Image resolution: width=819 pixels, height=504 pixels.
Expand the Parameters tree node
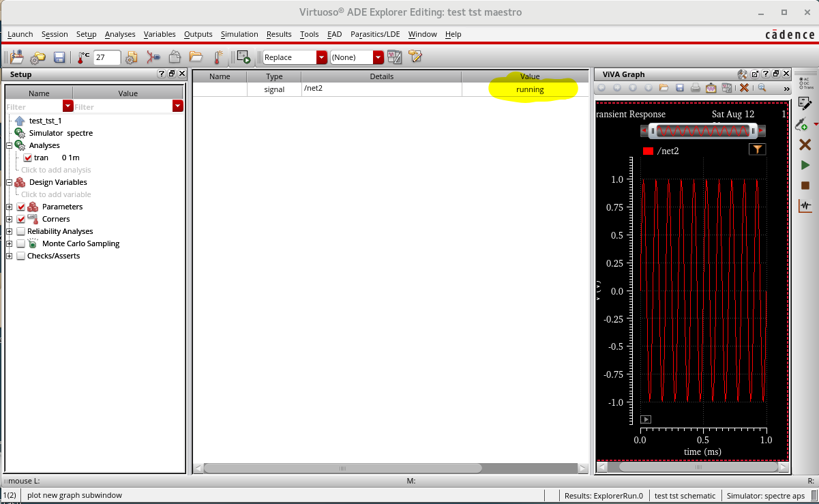click(x=10, y=207)
